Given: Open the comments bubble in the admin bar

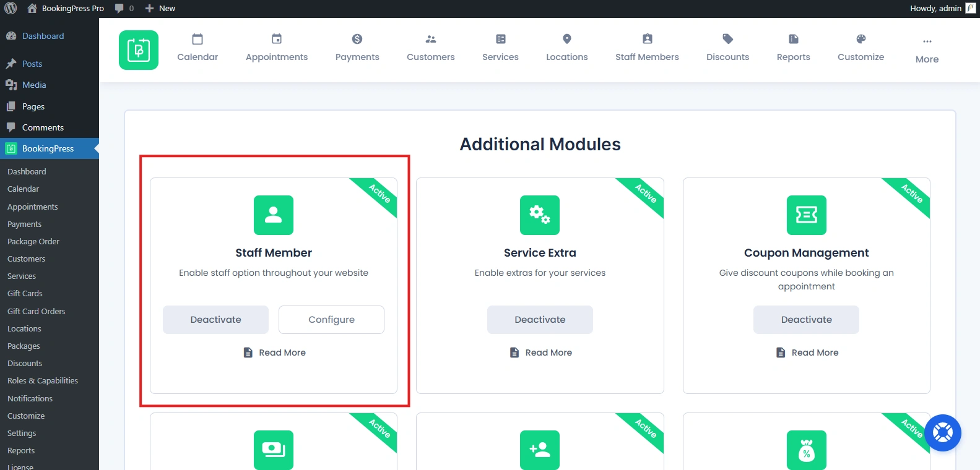Looking at the screenshot, I should (x=124, y=8).
